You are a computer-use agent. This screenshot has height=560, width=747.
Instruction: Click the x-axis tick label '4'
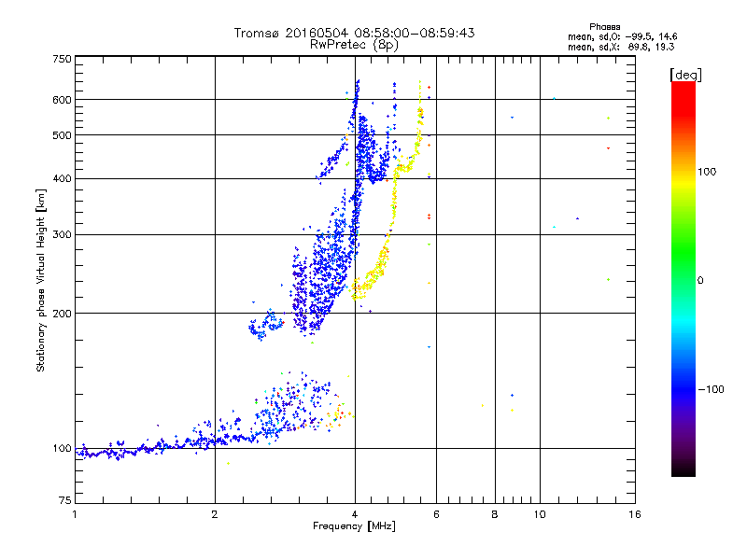point(355,514)
